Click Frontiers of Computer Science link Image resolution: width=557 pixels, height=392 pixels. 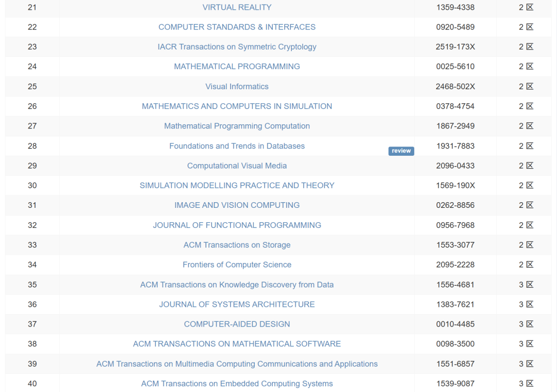[x=237, y=265]
